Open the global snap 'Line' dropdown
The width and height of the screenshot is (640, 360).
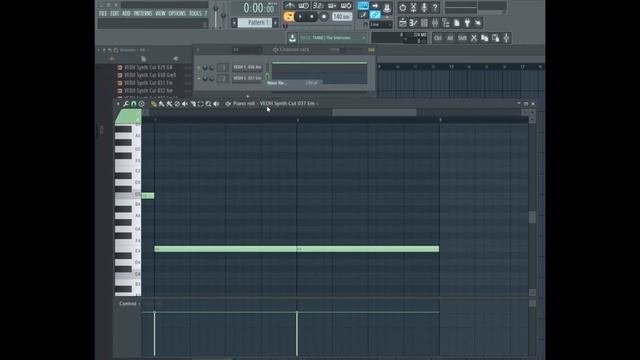tap(381, 24)
